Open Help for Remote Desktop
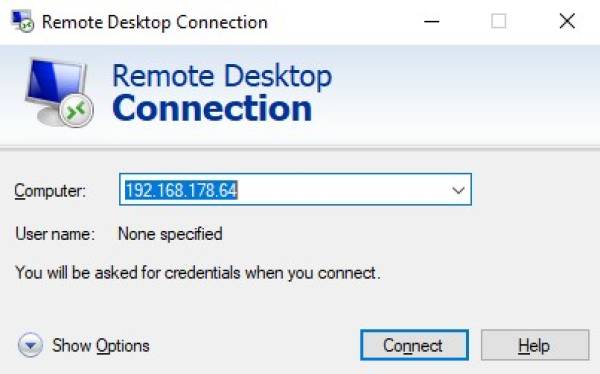Image resolution: width=600 pixels, height=374 pixels. (x=535, y=345)
